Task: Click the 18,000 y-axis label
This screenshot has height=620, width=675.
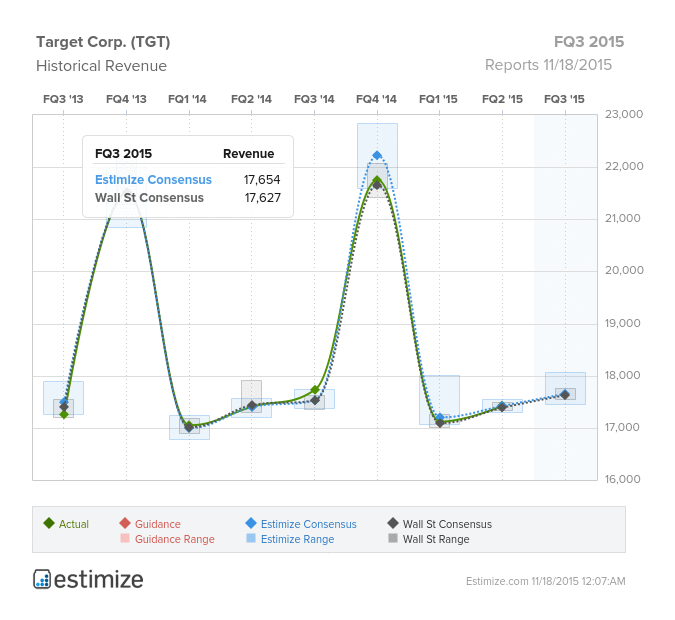Action: [x=622, y=375]
